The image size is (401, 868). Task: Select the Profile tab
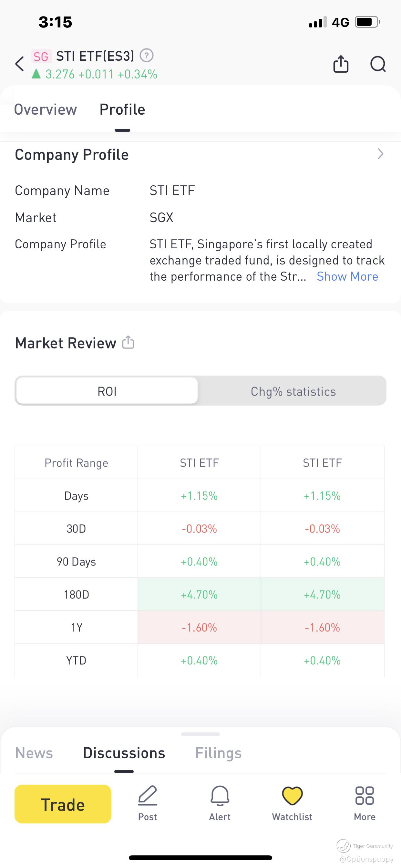point(122,109)
